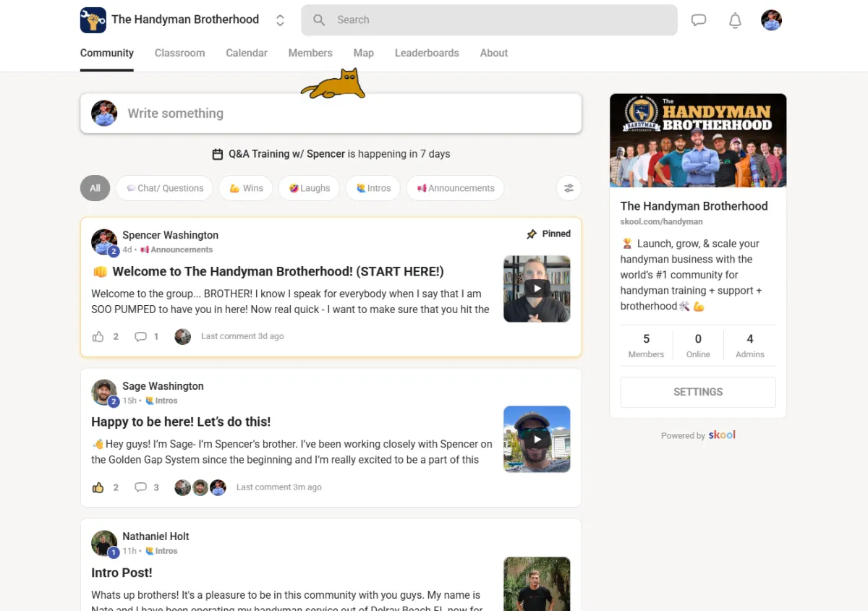Viewport: 868px width, 611px height.
Task: Open the Intro Post! title
Action: (122, 573)
